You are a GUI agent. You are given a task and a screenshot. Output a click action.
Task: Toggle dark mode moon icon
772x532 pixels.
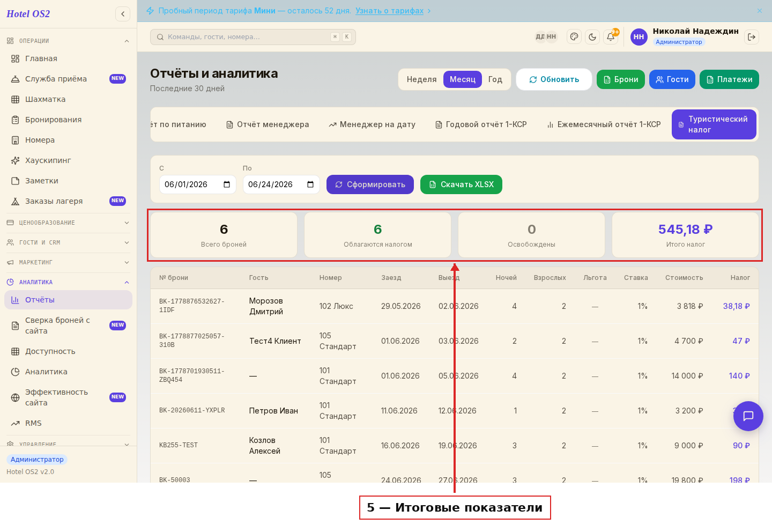[x=592, y=36]
